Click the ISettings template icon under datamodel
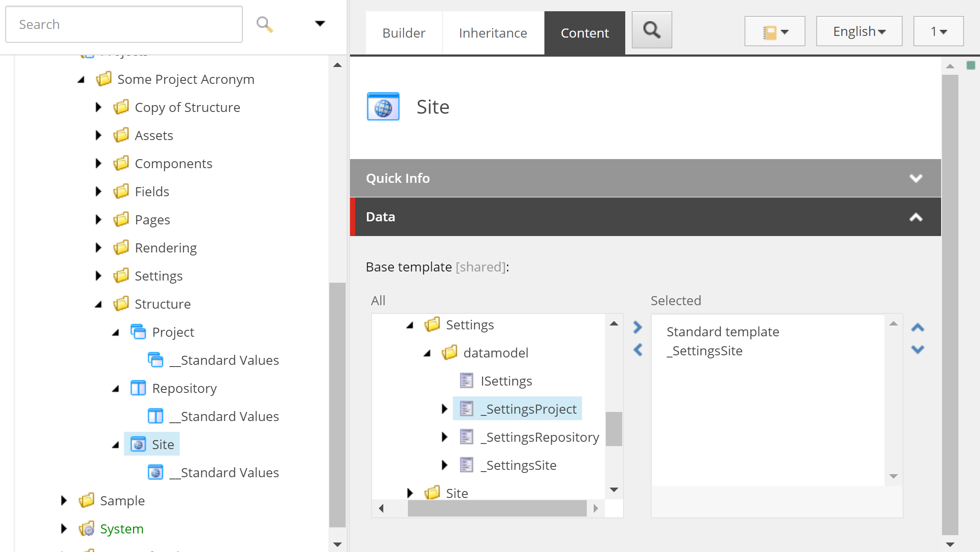Image resolution: width=980 pixels, height=552 pixels. click(x=467, y=380)
